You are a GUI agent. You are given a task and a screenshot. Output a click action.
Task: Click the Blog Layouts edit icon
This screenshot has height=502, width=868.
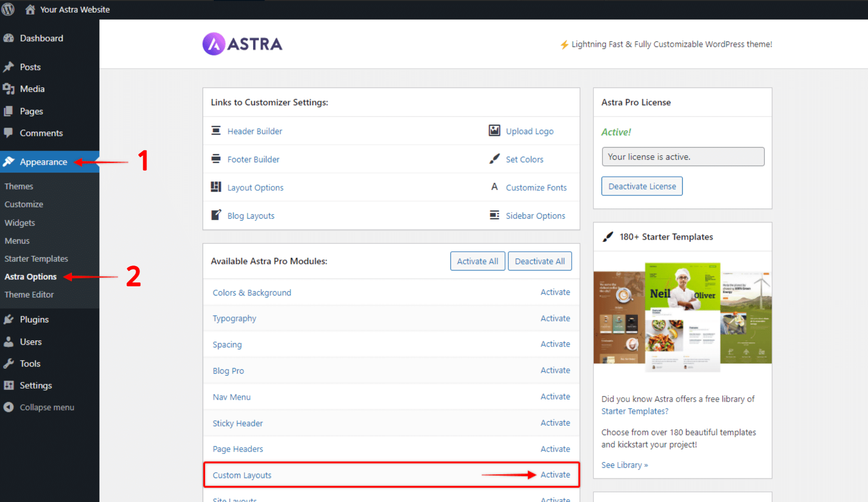216,215
